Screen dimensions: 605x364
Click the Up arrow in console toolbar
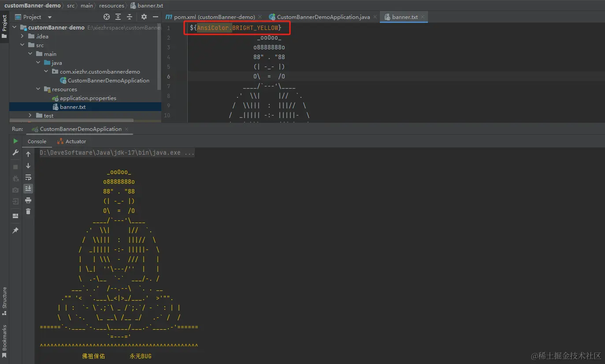click(x=28, y=154)
